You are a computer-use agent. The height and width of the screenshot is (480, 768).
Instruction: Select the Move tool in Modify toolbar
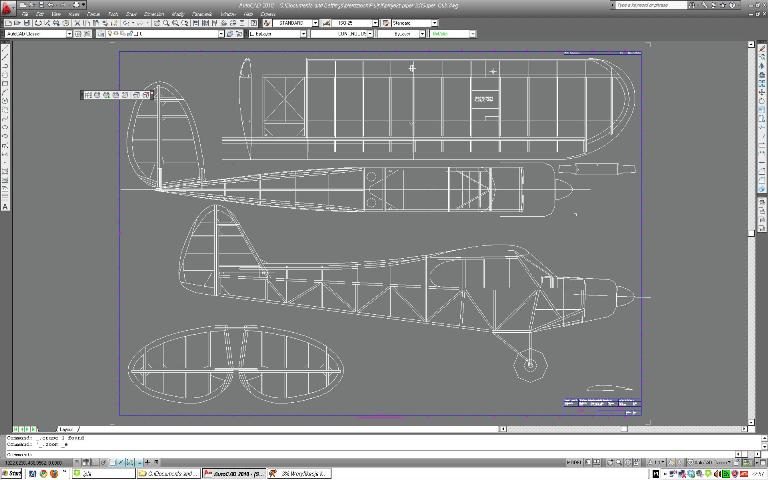762,93
